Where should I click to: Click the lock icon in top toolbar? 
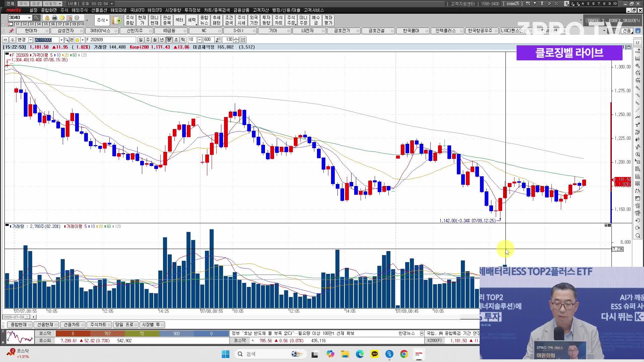pyautogui.click(x=47, y=18)
